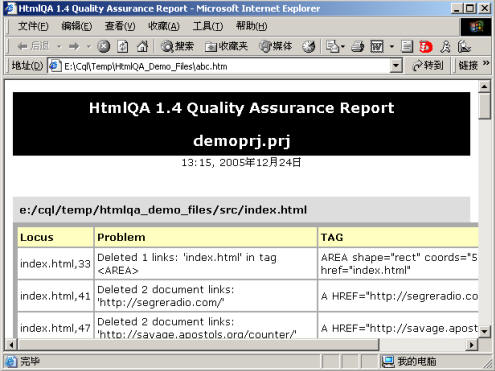Print the page with the printer icon
Viewport: 495px width, 371px height.
358,46
